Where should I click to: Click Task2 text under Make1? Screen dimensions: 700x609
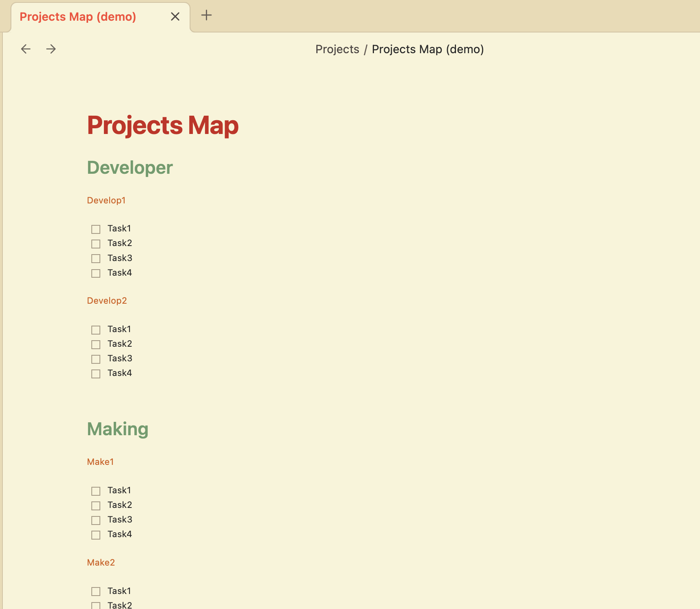(120, 505)
